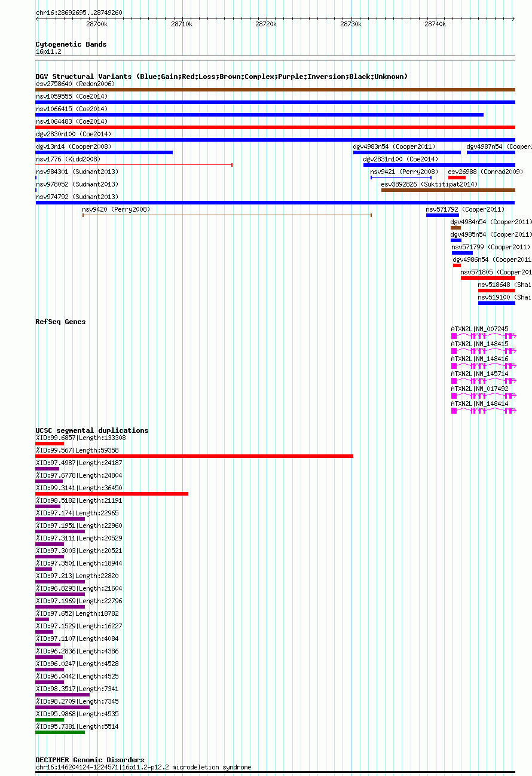This screenshot has width=532, height=776.
Task: Open duplication %ID:97.3501 Length:18944
Action: [x=44, y=569]
